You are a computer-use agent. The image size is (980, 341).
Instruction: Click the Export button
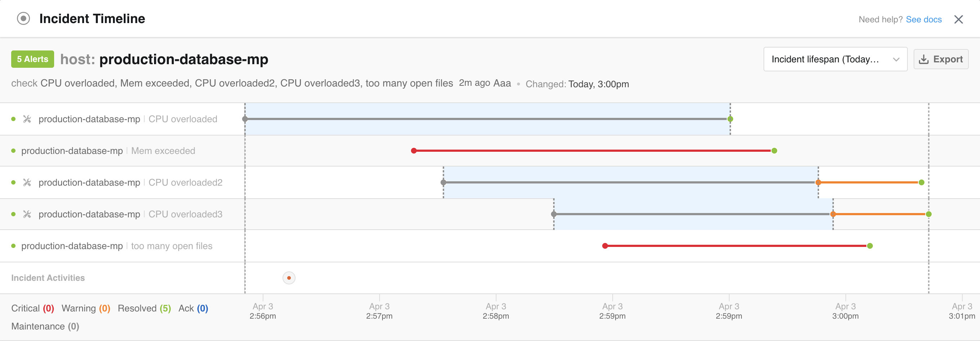pyautogui.click(x=940, y=59)
